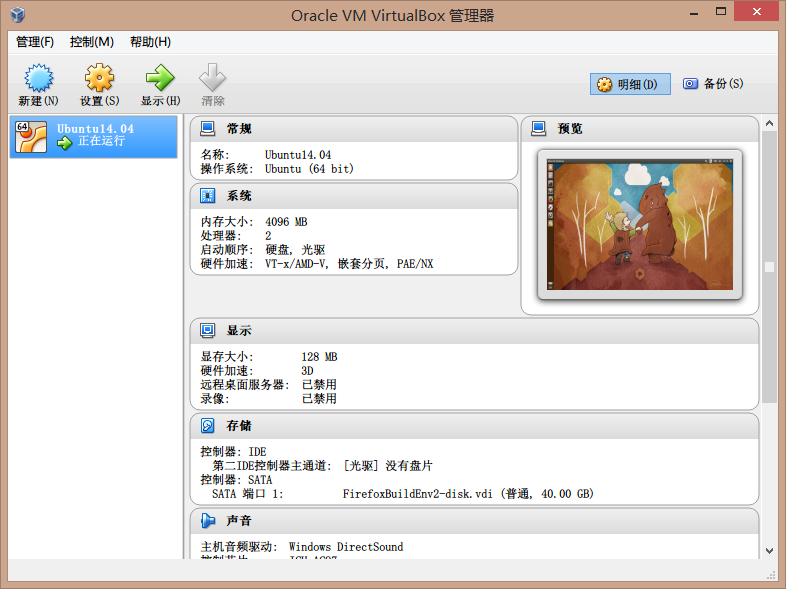Click the 声音 section header title
The width and height of the screenshot is (786, 589).
[239, 521]
